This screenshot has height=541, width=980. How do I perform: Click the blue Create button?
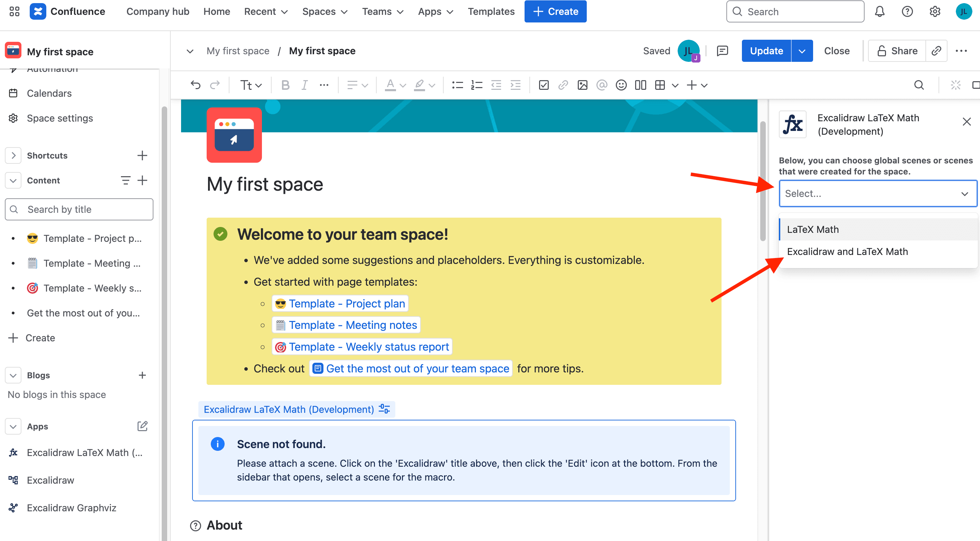(555, 11)
